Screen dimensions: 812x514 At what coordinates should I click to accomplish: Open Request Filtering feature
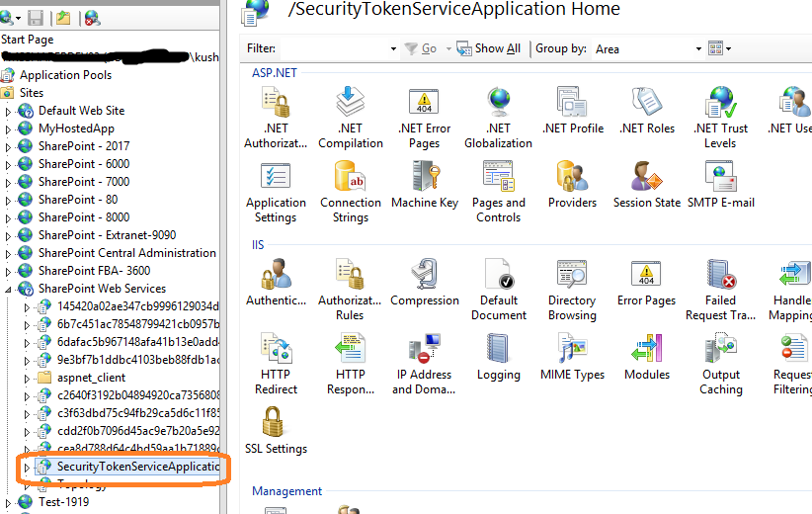point(792,364)
